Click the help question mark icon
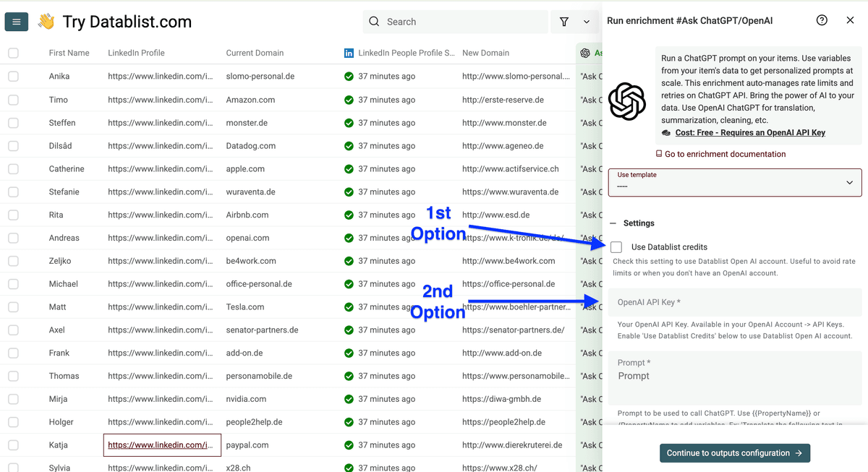 click(822, 20)
